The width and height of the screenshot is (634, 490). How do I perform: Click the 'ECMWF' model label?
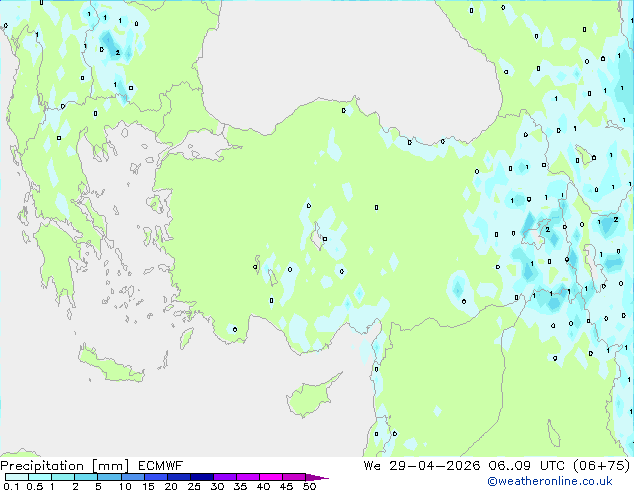point(161,466)
